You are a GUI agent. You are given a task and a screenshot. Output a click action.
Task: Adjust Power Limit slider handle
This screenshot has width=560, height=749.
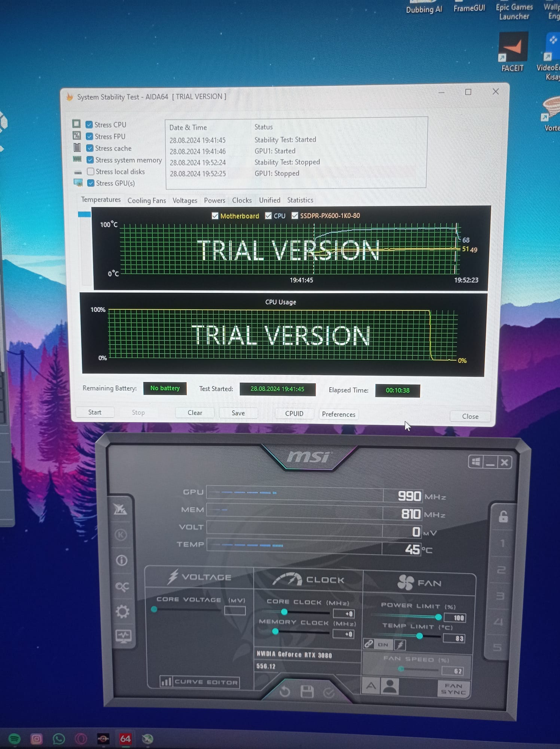pyautogui.click(x=438, y=617)
